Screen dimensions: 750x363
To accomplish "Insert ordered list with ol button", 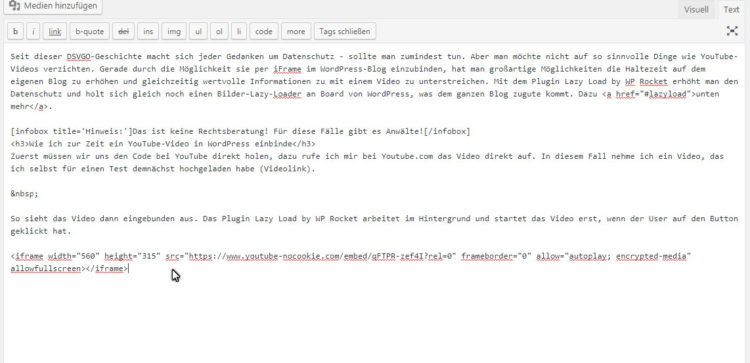I will (x=219, y=32).
